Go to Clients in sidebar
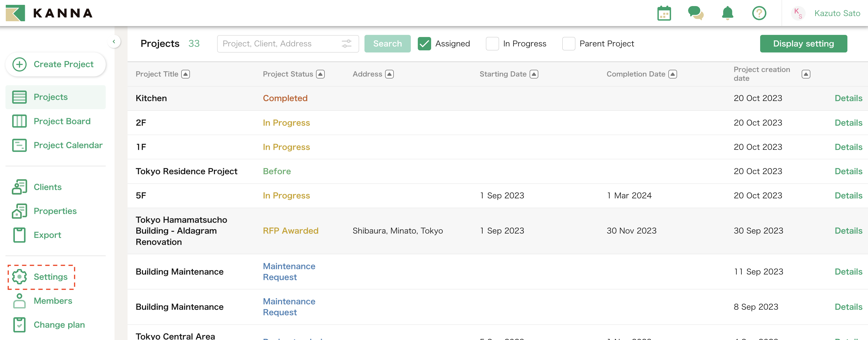Image resolution: width=868 pixels, height=340 pixels. click(48, 187)
